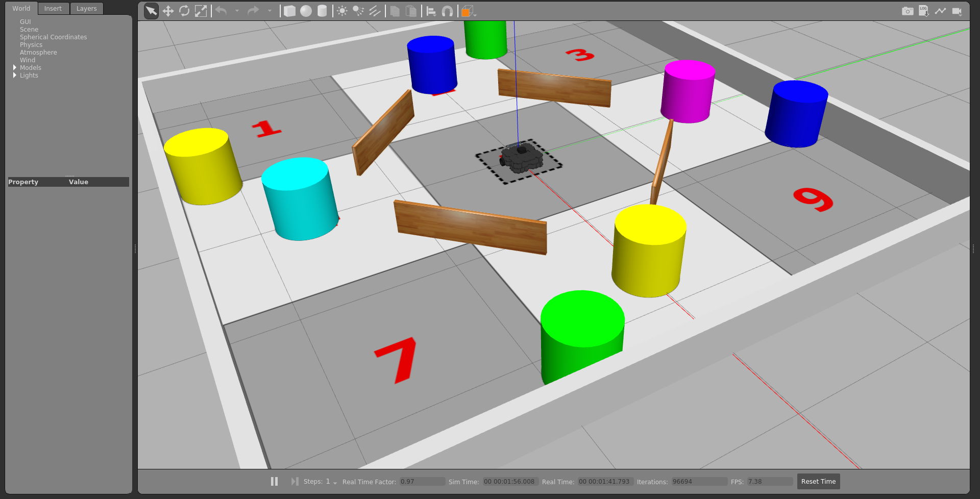Click the undo arrow icon

pos(221,11)
